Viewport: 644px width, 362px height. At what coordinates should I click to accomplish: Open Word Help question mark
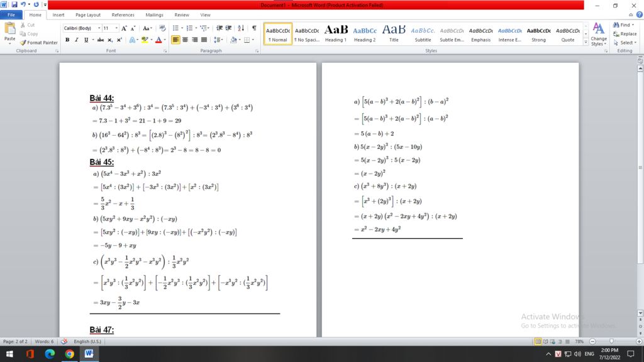[639, 15]
